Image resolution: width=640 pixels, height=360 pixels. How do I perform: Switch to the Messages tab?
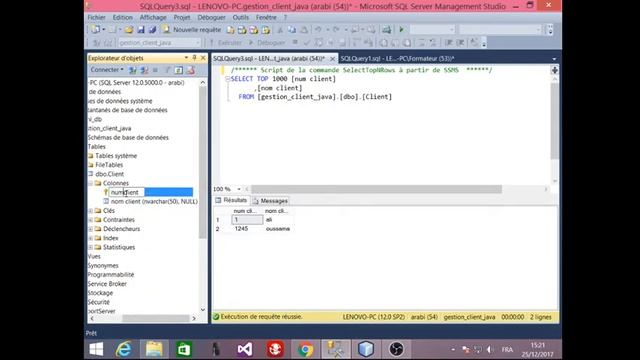pyautogui.click(x=270, y=201)
